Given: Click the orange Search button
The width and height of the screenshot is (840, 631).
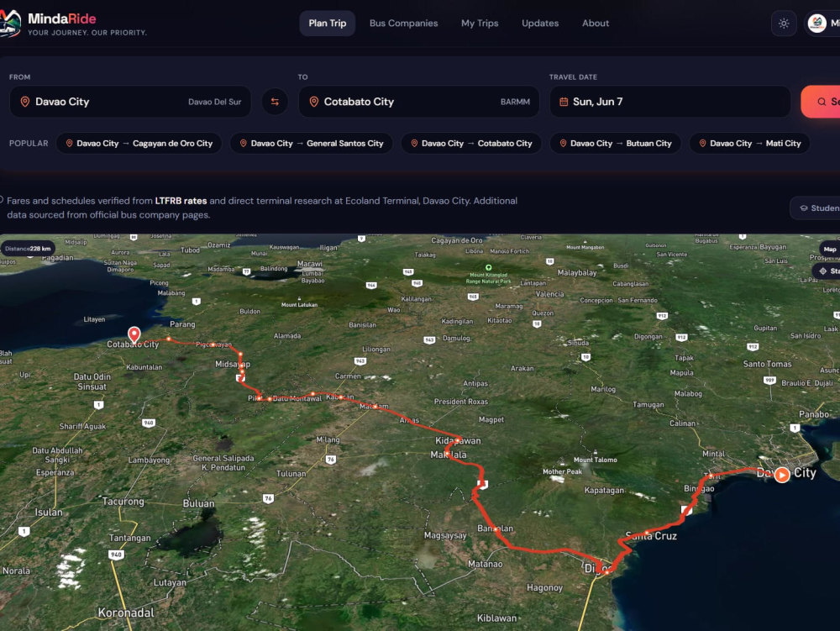Looking at the screenshot, I should [x=822, y=102].
